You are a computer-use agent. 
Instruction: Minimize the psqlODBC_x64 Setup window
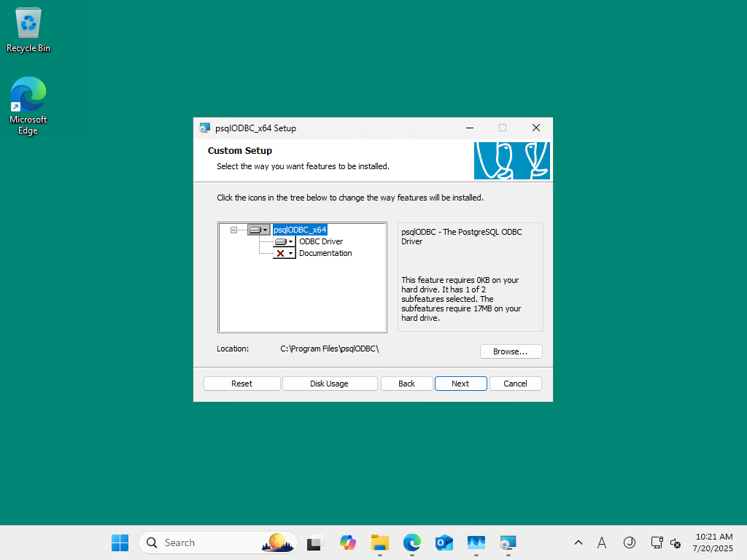470,128
